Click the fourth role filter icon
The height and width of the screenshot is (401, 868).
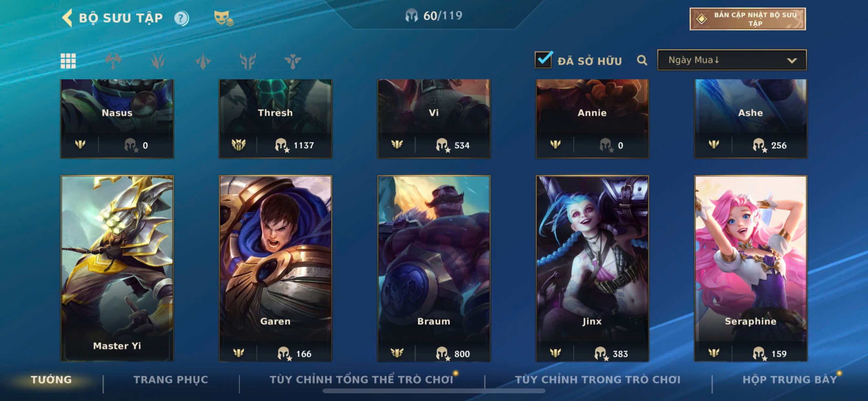[248, 61]
